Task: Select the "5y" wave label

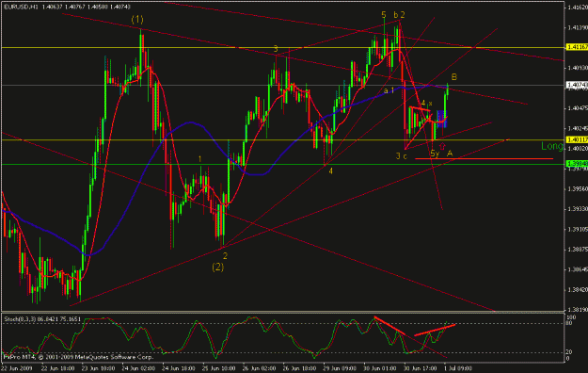Action: pos(435,154)
